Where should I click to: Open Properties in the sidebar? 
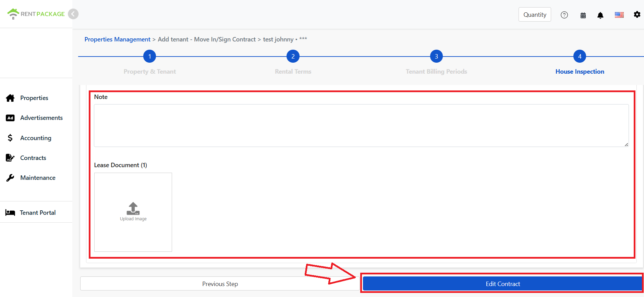[x=34, y=98]
